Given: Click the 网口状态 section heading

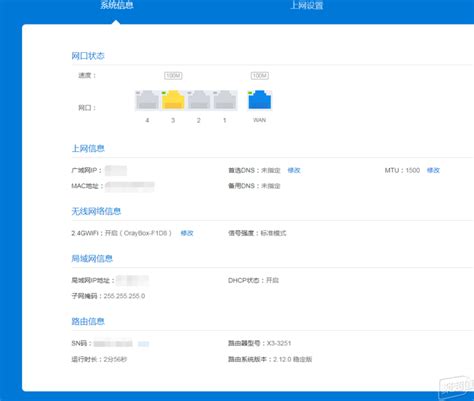Looking at the screenshot, I should 88,56.
